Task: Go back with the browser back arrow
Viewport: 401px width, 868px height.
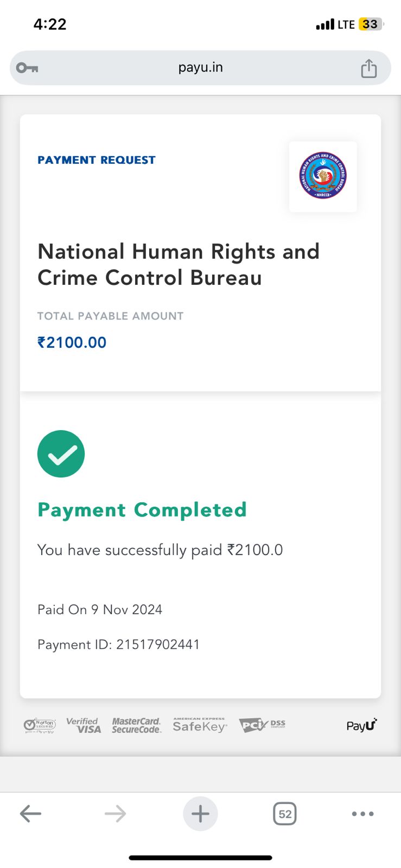Action: click(30, 813)
